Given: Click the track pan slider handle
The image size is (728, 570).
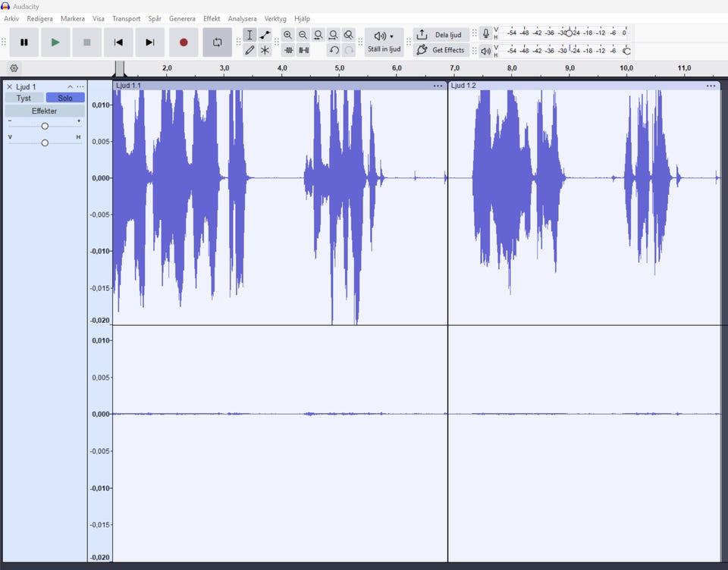Looking at the screenshot, I should point(45,142).
